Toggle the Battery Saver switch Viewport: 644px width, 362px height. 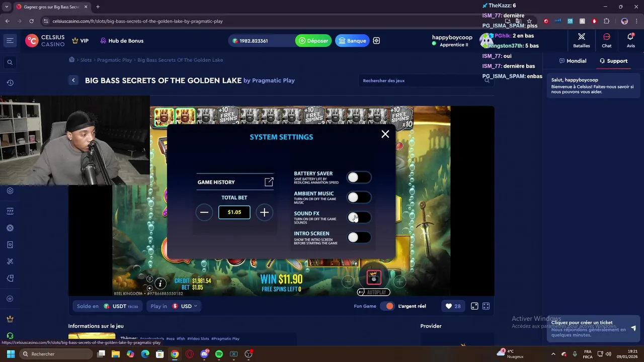tap(359, 177)
